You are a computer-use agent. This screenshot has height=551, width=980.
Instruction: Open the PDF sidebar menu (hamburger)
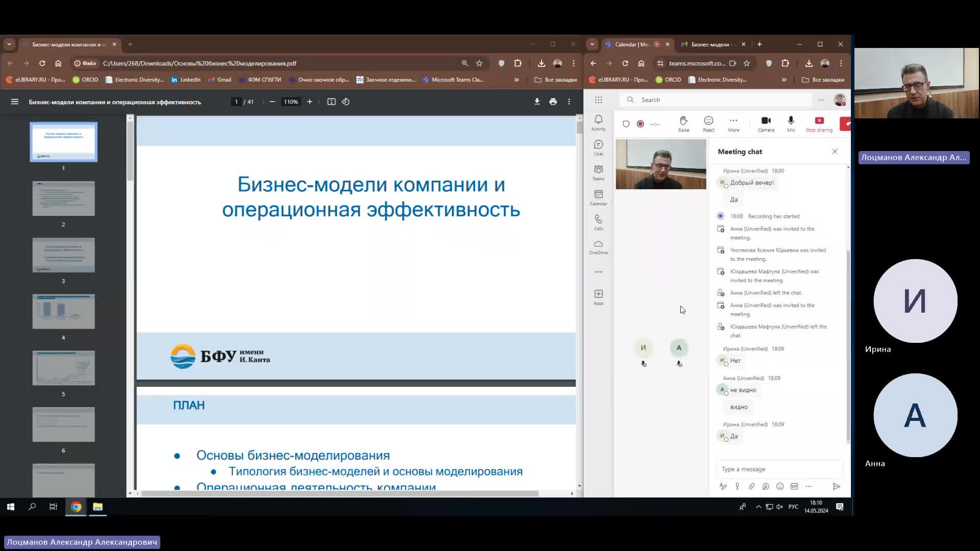(15, 102)
